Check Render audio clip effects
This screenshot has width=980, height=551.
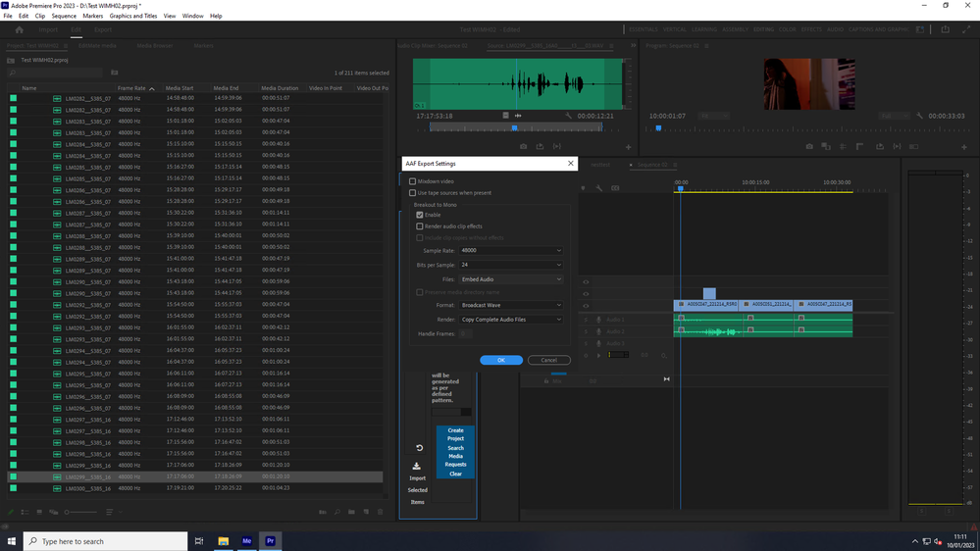coord(420,226)
